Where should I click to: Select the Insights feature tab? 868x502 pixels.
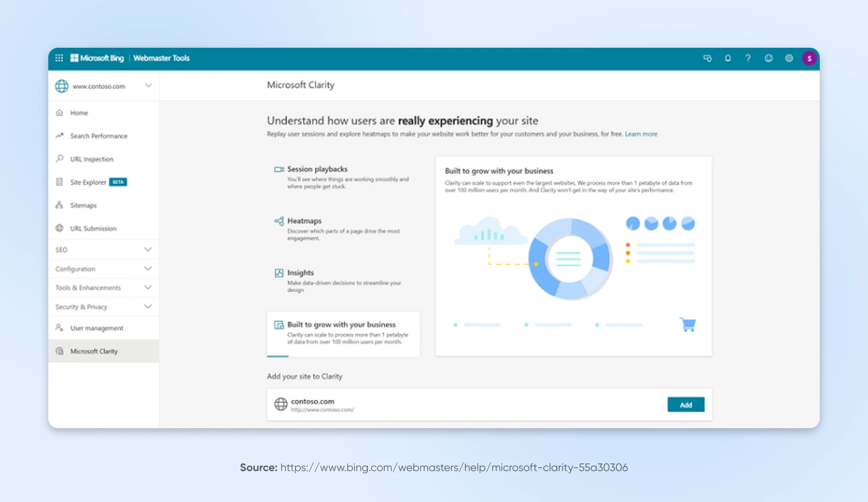click(343, 281)
